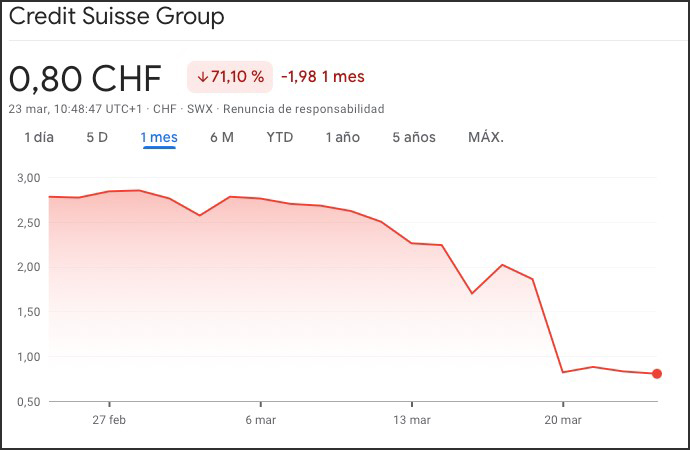Open the Renuncia de responsabilidad link
Screen dimensions: 690x450
pyautogui.click(x=303, y=108)
